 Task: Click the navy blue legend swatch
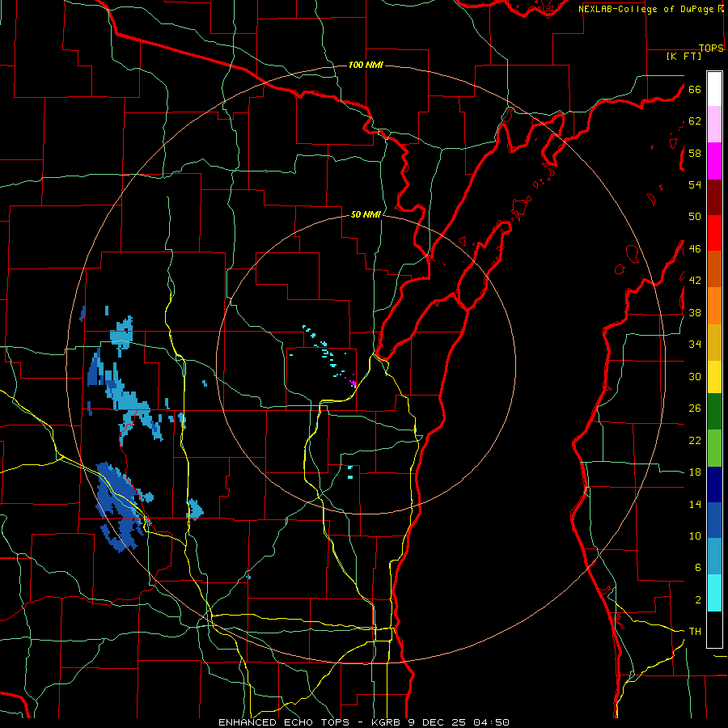point(714,485)
